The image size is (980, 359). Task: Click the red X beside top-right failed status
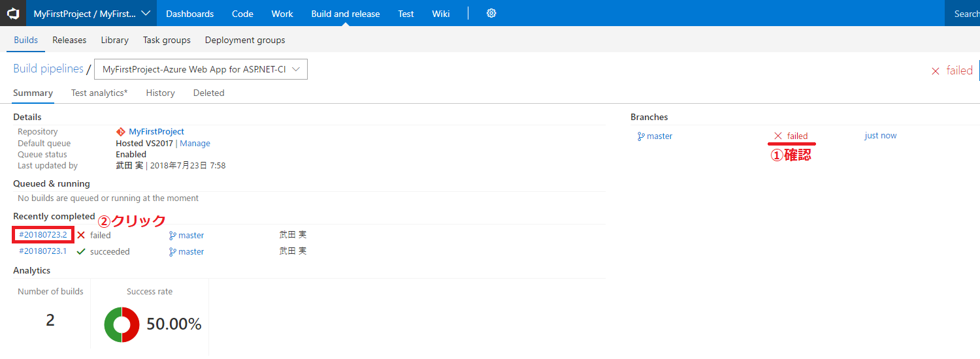point(936,71)
